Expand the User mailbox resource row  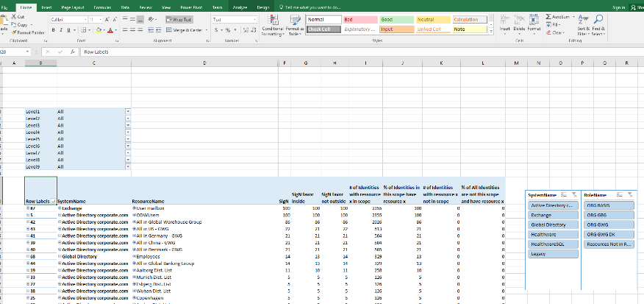point(134,208)
